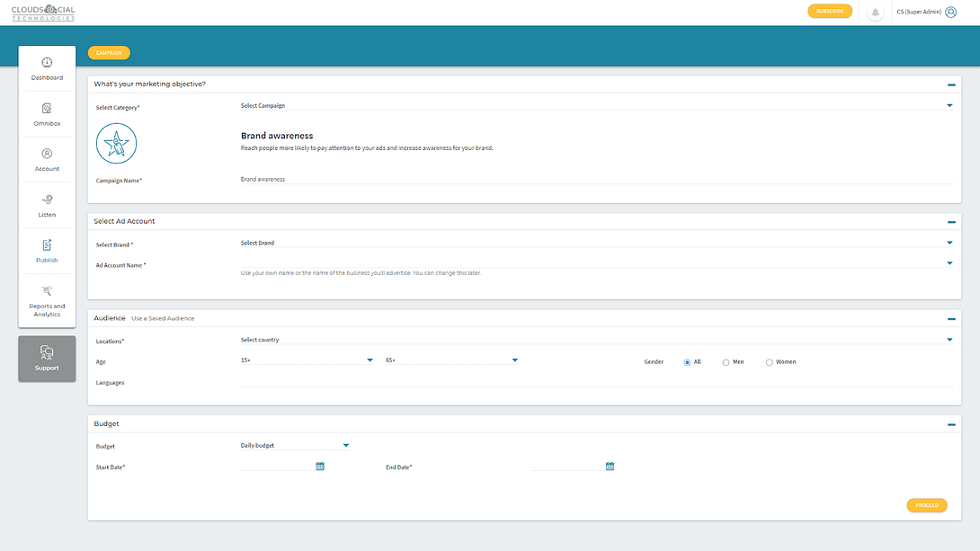
Task: Click the Campaign Name input field
Action: tap(597, 179)
